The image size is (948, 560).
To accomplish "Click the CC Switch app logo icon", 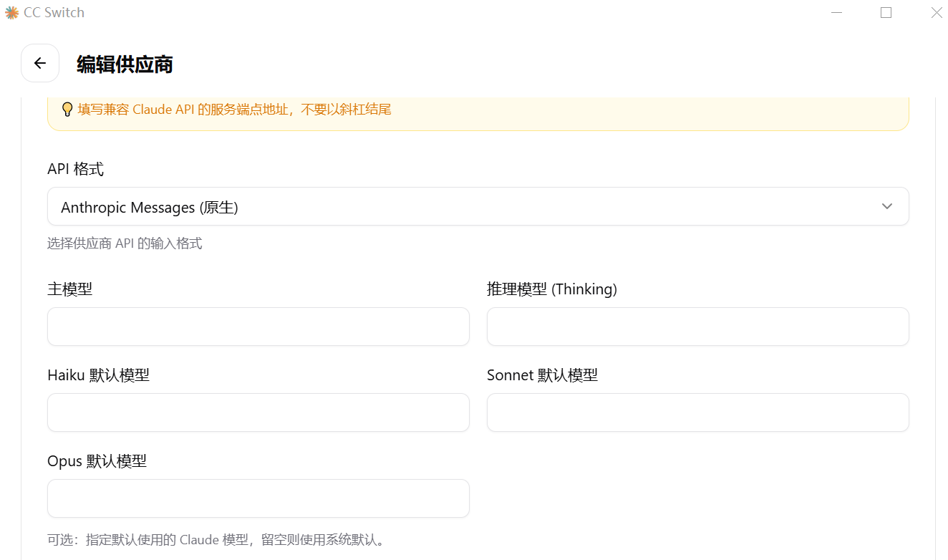I will click(x=11, y=12).
